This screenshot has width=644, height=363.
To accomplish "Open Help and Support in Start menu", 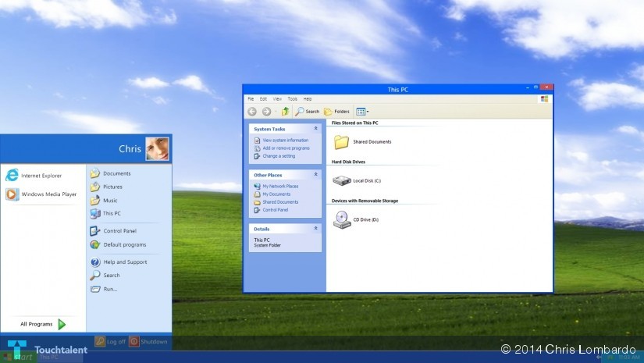I will click(119, 262).
